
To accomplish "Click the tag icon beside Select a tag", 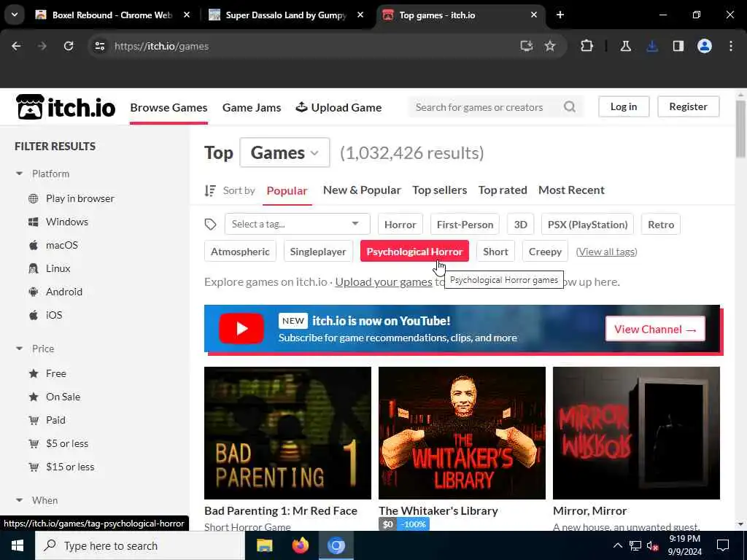I will (210, 225).
